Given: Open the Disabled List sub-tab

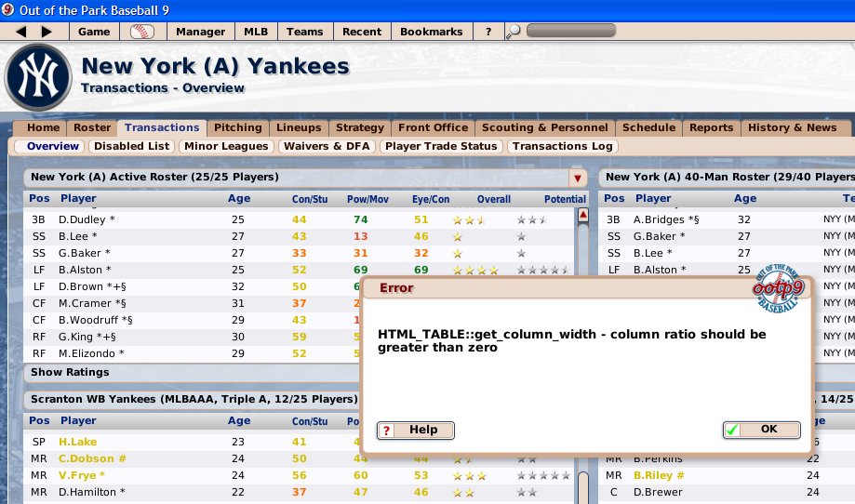Looking at the screenshot, I should click(x=131, y=146).
